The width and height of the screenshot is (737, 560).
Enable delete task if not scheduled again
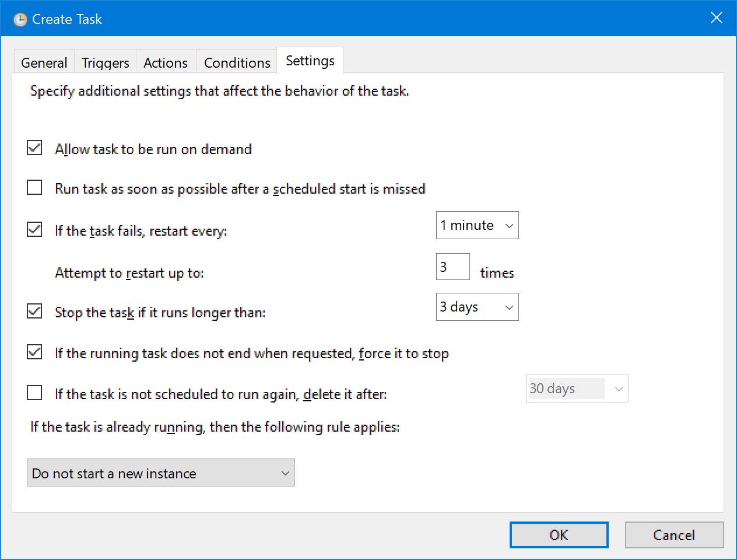[x=35, y=393]
